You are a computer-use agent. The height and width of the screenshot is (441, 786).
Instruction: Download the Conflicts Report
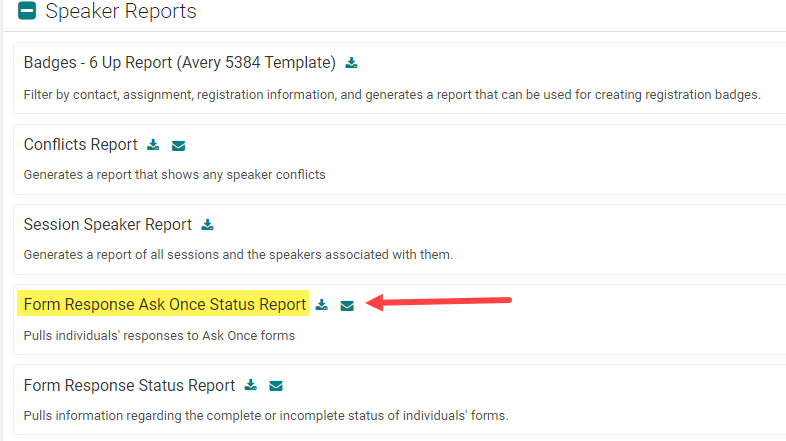(153, 145)
